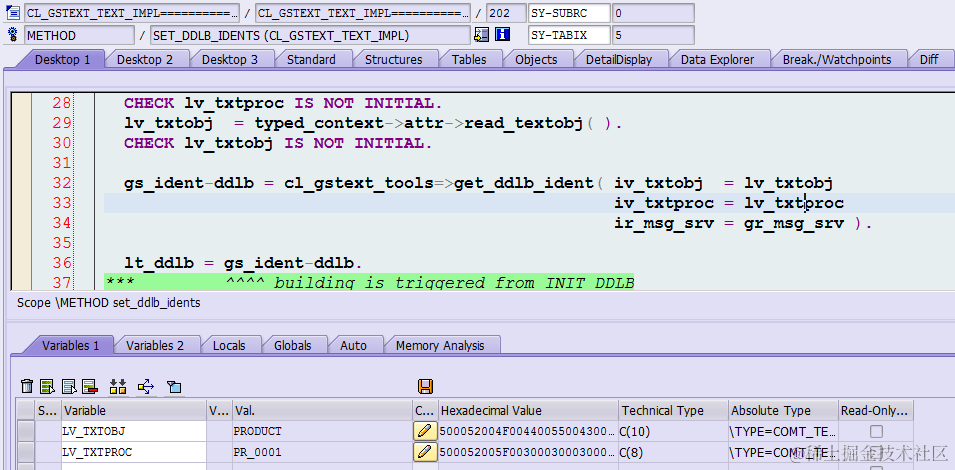Switch to Variables 2 tab

click(155, 345)
